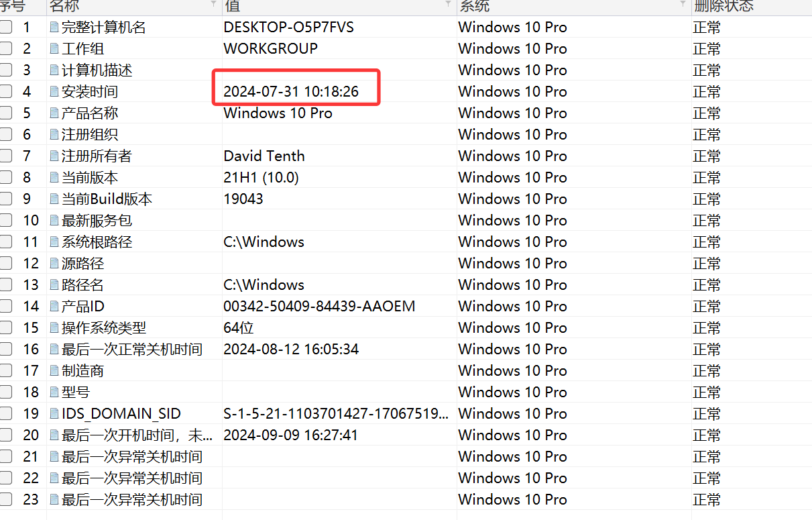Click the file icon beside 完整计算机名
Screen dimensions: 812x520
(x=54, y=28)
